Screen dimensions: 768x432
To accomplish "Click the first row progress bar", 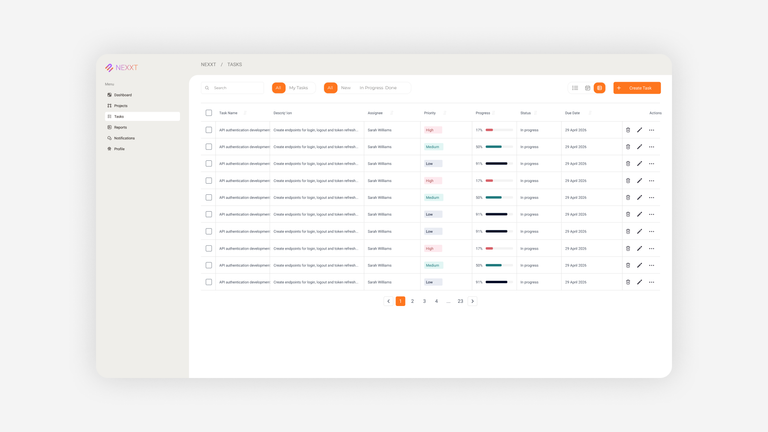I will tap(499, 130).
